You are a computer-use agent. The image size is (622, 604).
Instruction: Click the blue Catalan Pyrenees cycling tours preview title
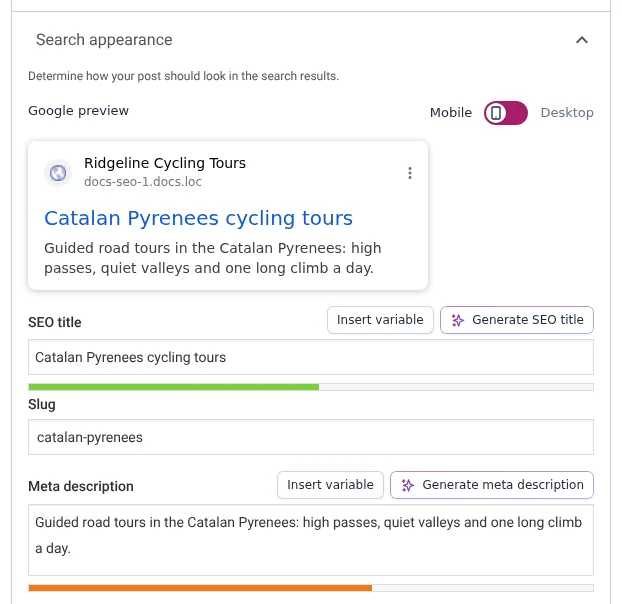[198, 218]
